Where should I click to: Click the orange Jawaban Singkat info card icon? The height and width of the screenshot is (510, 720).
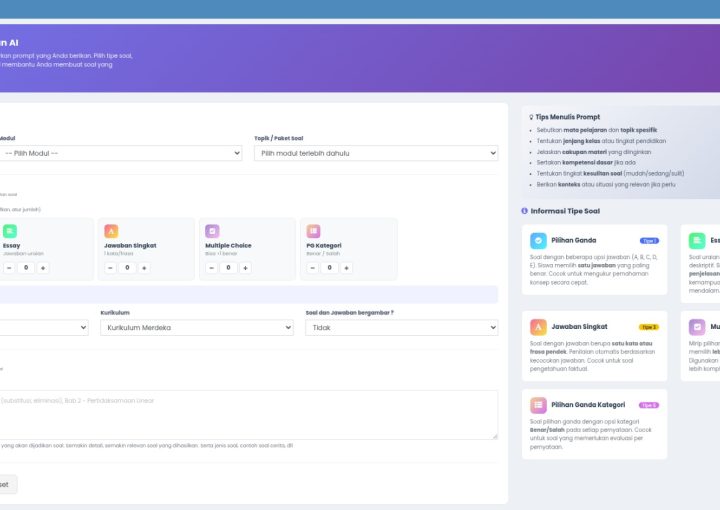tap(538, 327)
